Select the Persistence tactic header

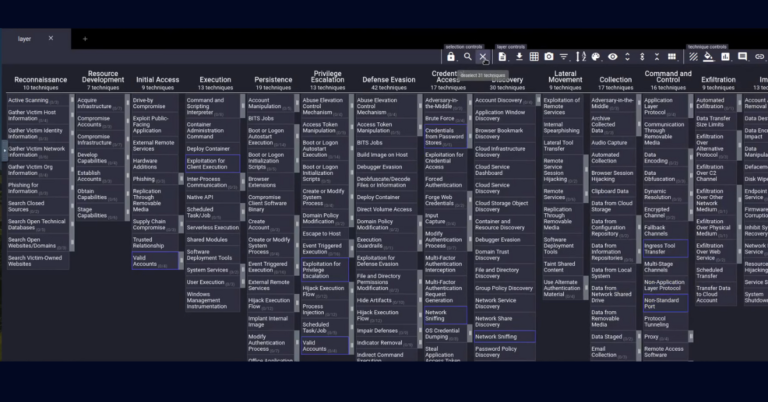[273, 80]
